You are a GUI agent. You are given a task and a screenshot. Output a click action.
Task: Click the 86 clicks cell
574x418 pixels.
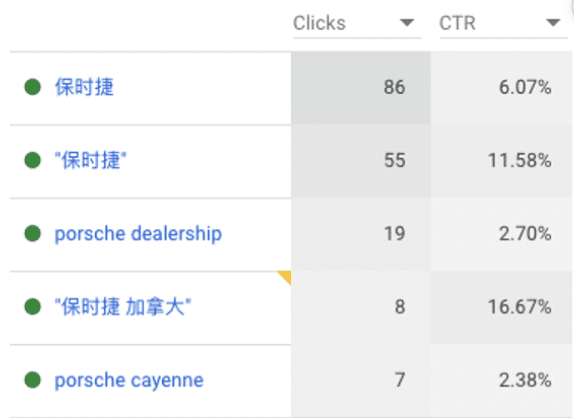[361, 88]
